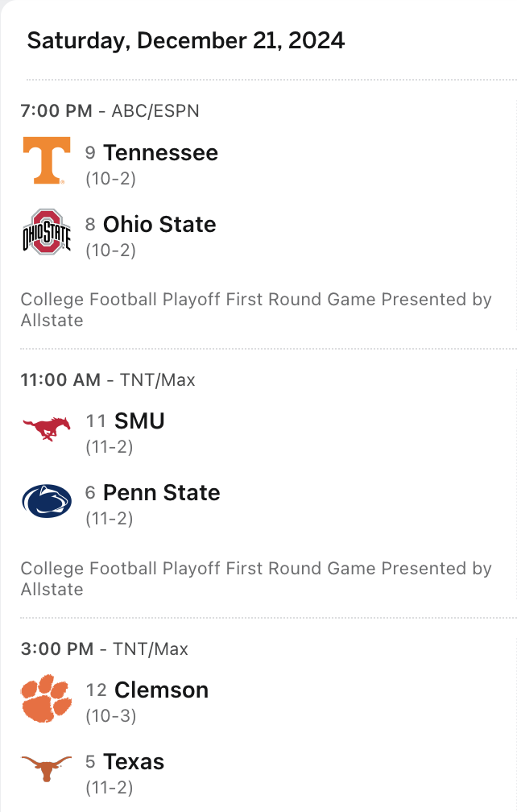This screenshot has height=812, width=517.
Task: Select the Penn State team name
Action: (161, 492)
